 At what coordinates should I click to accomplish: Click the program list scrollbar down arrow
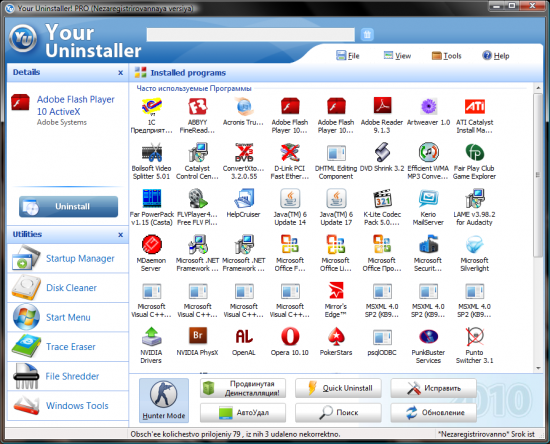(538, 368)
